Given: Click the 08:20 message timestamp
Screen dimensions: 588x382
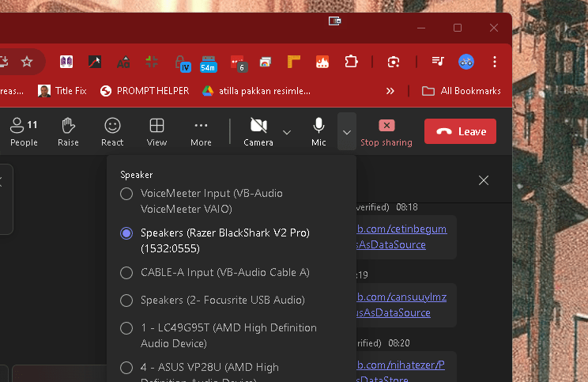Looking at the screenshot, I should 399,343.
